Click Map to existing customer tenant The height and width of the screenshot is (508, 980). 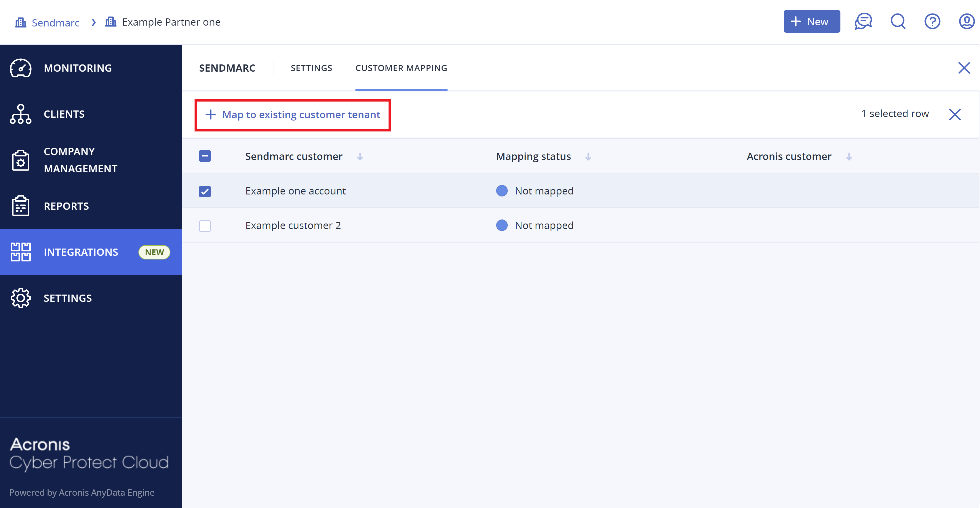coord(292,115)
